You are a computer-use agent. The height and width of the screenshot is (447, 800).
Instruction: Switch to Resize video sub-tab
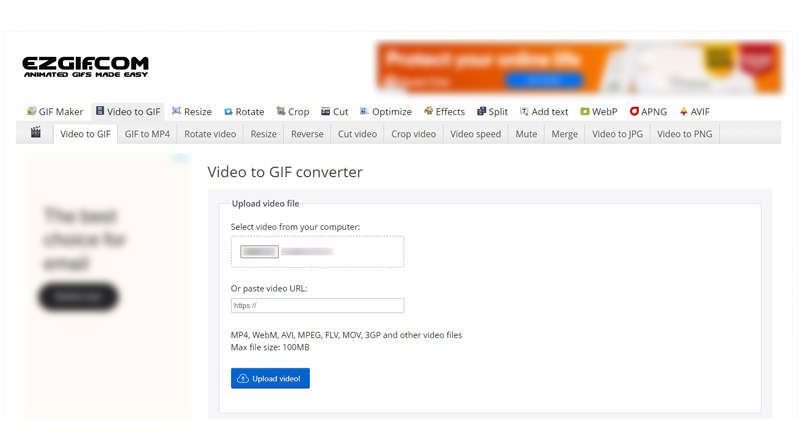263,134
